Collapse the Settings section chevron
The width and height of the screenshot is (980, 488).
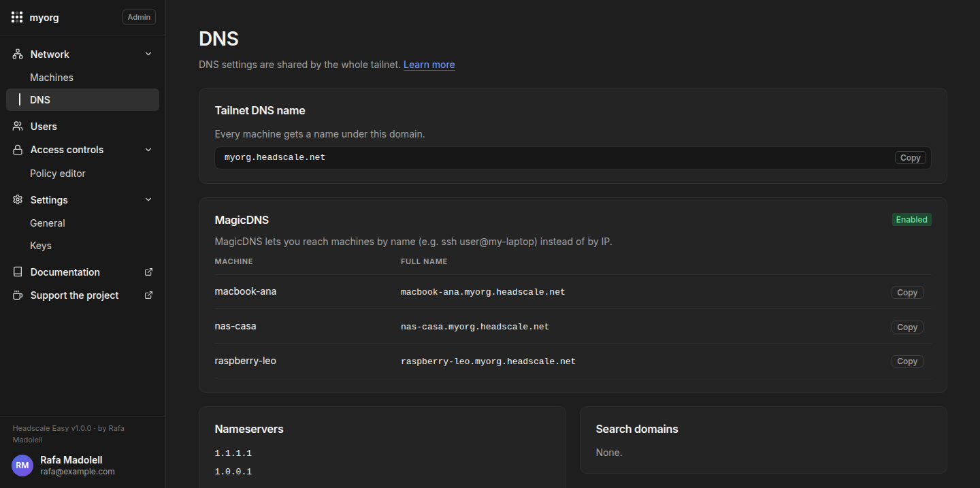tap(148, 200)
